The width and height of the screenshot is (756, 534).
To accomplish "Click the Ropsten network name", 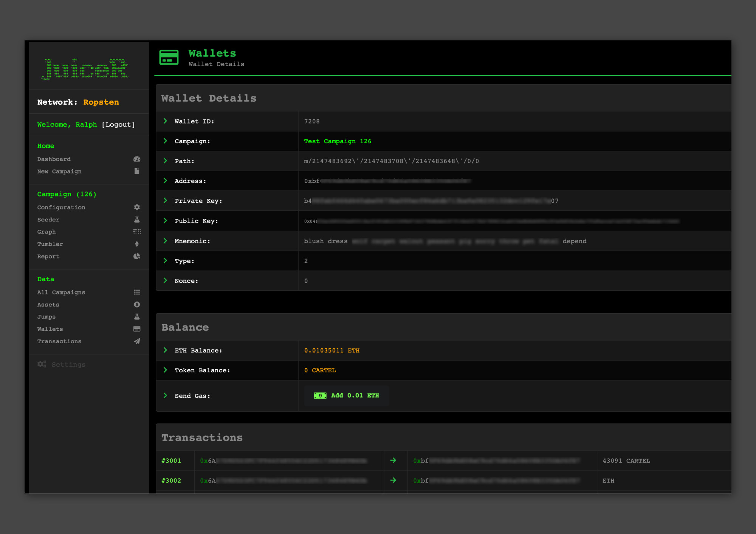I will pyautogui.click(x=101, y=102).
